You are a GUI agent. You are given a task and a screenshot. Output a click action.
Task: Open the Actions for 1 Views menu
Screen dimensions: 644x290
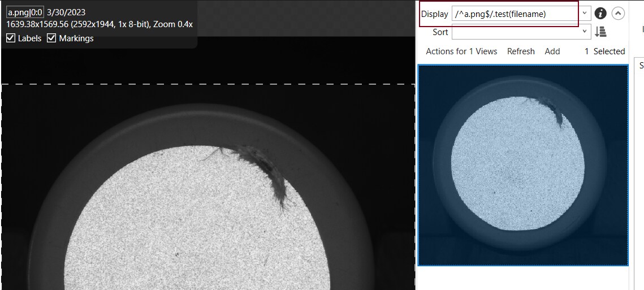pyautogui.click(x=461, y=51)
